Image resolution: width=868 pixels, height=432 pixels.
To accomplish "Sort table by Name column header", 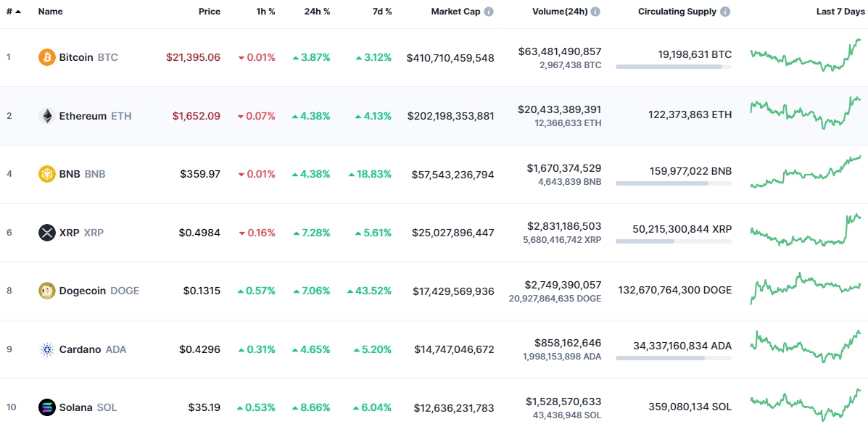I will coord(50,12).
